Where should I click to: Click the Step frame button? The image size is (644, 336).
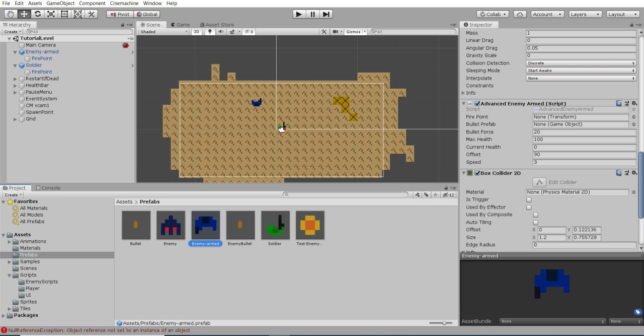[326, 14]
